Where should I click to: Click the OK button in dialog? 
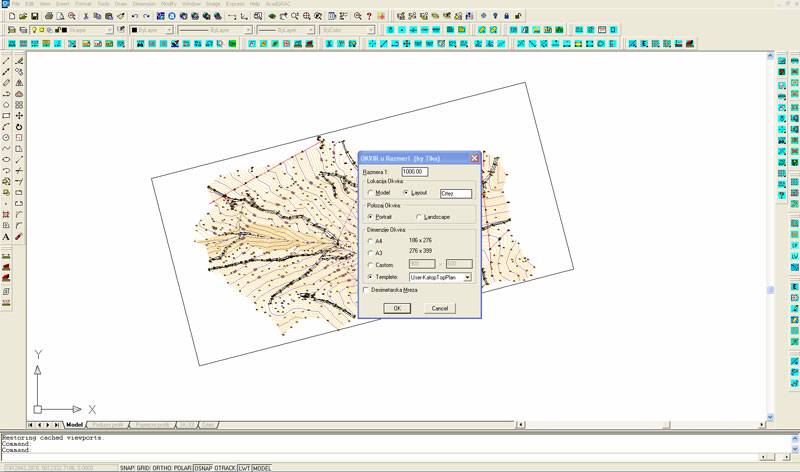(397, 308)
